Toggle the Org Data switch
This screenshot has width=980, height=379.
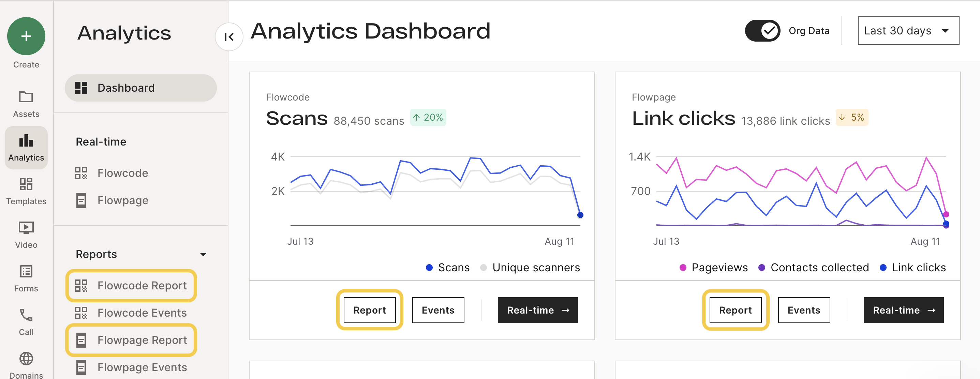pos(762,31)
